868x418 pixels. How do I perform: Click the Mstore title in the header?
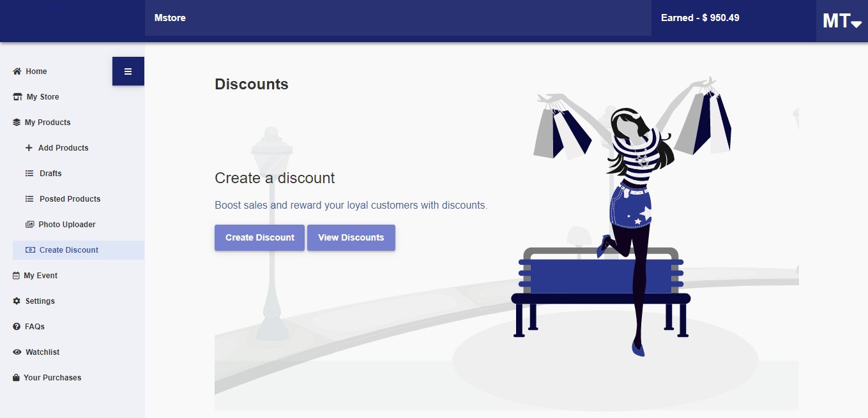point(170,18)
